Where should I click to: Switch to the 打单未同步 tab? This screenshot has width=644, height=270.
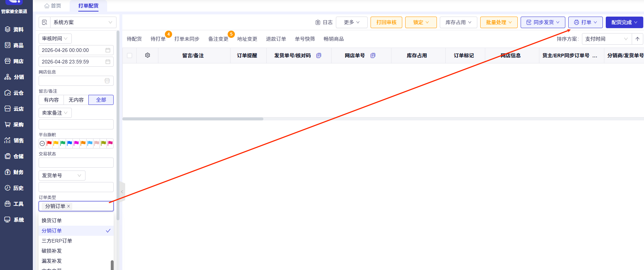pos(187,39)
